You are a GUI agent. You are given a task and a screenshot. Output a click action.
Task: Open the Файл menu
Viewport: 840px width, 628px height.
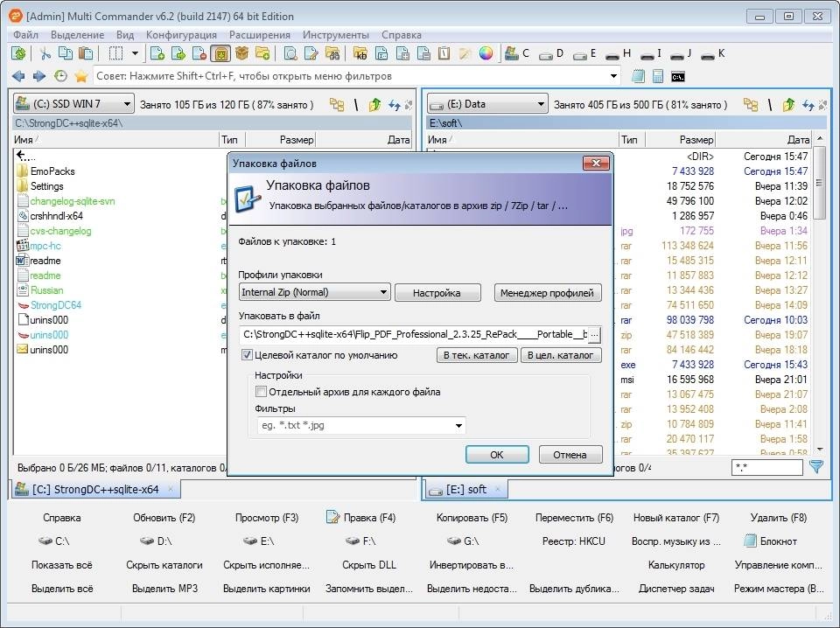pos(25,35)
